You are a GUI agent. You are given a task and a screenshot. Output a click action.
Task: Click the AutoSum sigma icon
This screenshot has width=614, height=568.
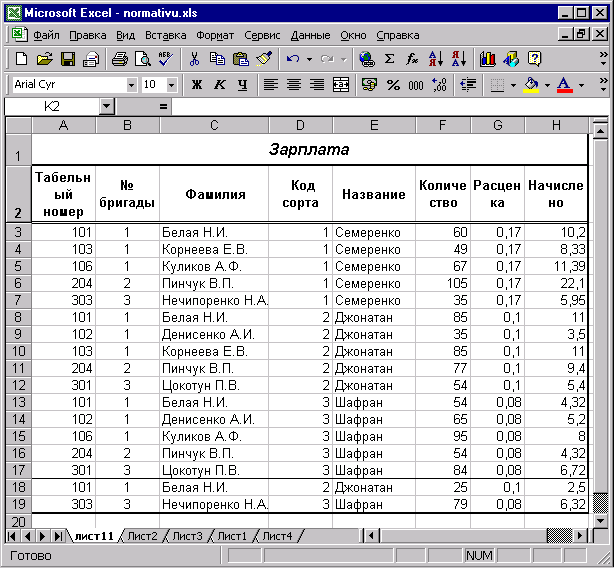point(389,59)
